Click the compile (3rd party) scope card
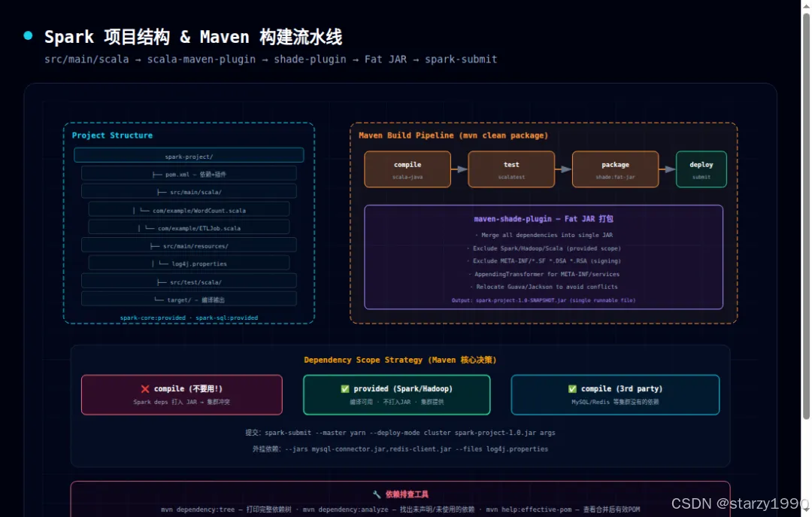This screenshot has height=517, width=812. click(x=615, y=394)
